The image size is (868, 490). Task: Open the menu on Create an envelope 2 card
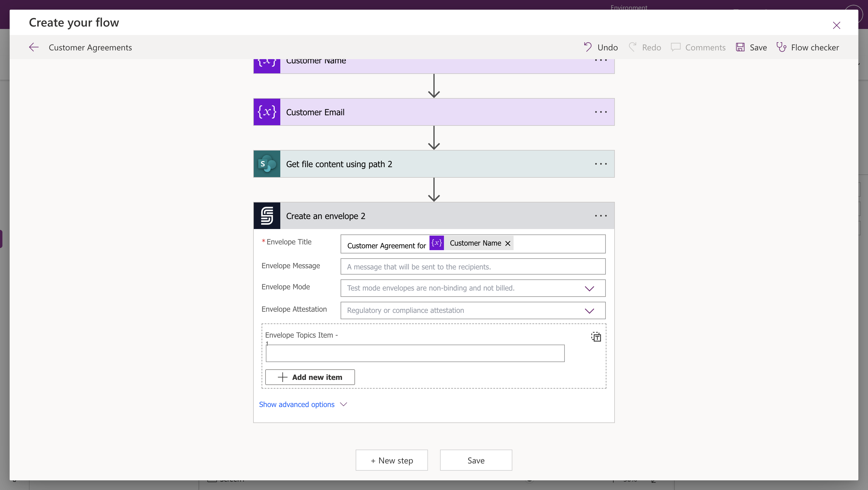point(601,215)
